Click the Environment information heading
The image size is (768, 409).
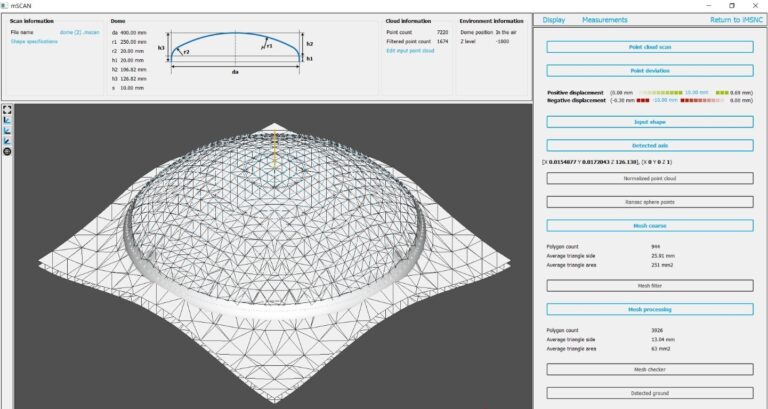491,21
